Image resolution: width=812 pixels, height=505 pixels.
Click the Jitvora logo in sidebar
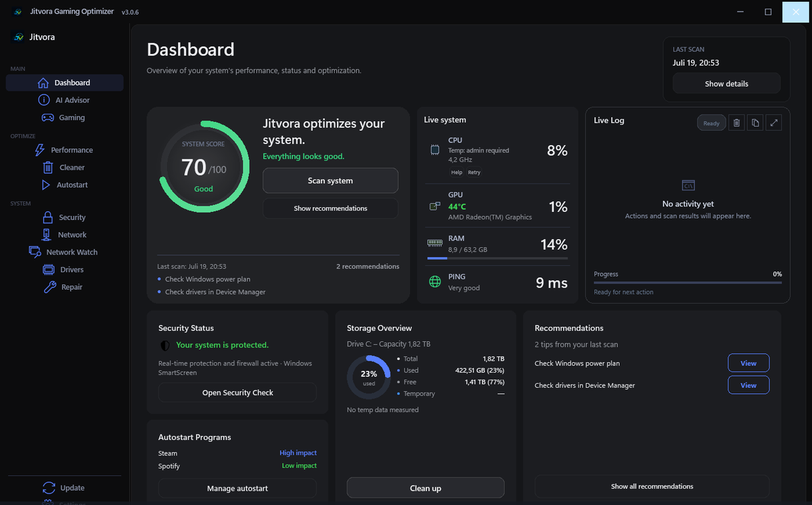19,37
